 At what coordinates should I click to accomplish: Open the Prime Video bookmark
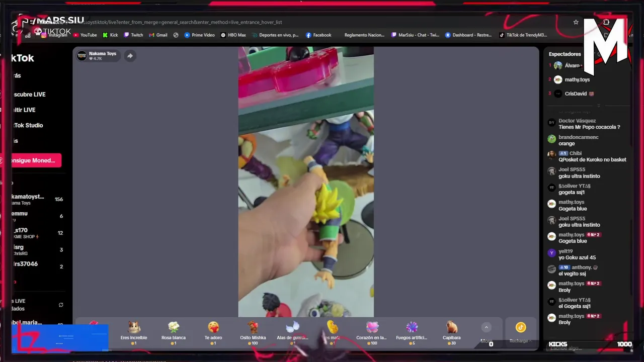[199, 35]
